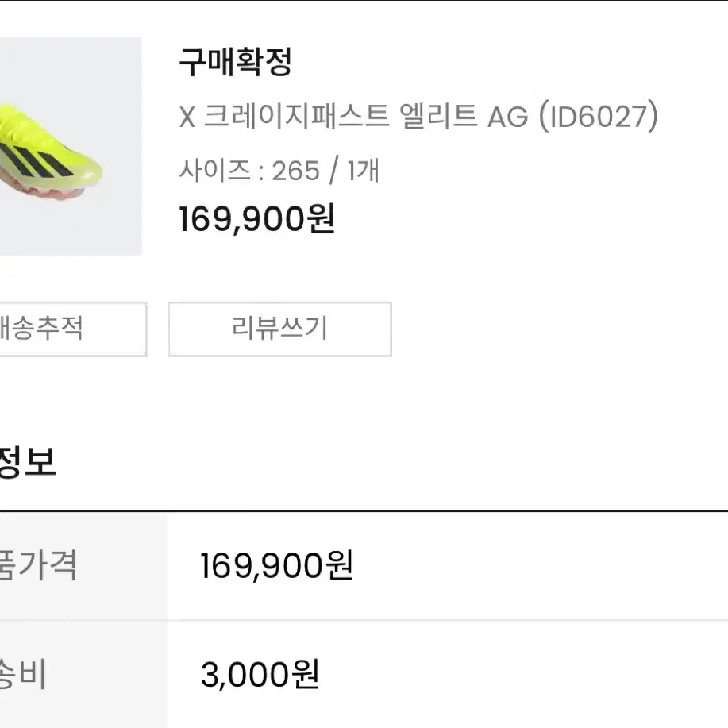
Task: Select the 3,000원 shipping fee value
Action: (260, 674)
